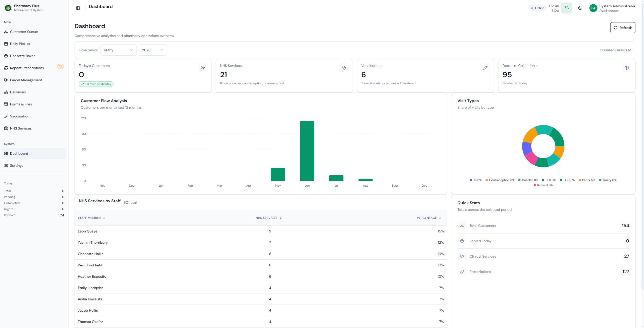Click the Vaccinations syringe card icon
644x328 pixels.
click(485, 68)
